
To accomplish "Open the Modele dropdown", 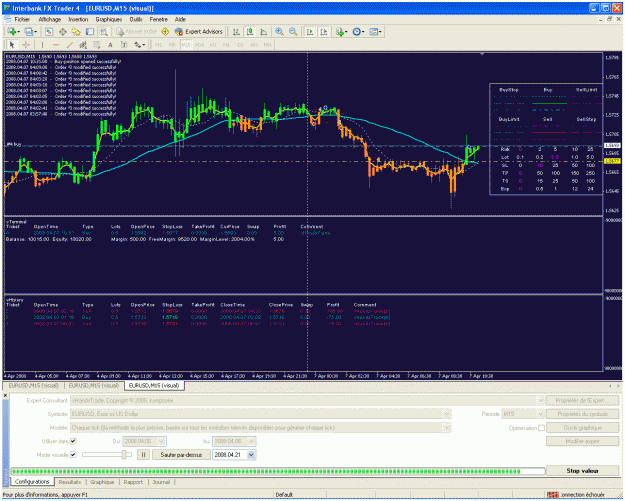I will 447,428.
